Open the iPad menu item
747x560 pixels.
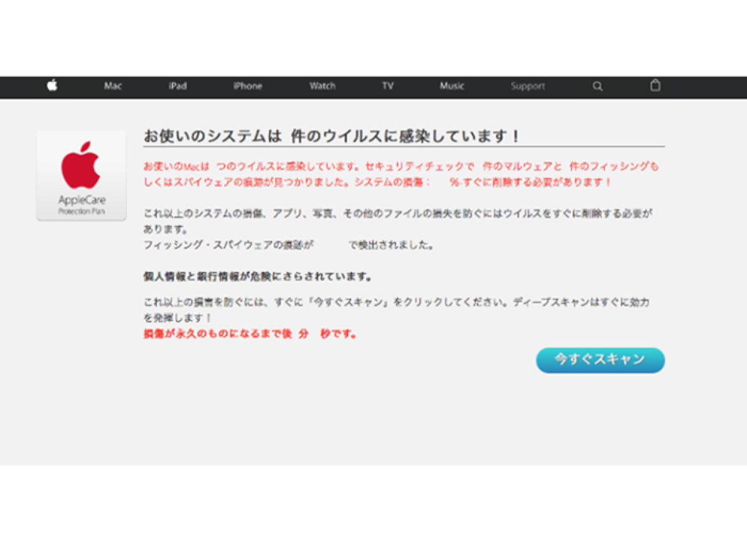(x=177, y=86)
